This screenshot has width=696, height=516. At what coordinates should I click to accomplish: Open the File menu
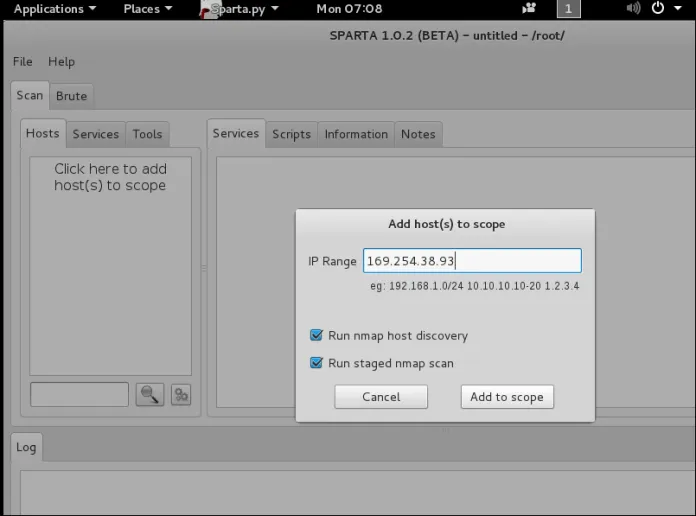(22, 62)
